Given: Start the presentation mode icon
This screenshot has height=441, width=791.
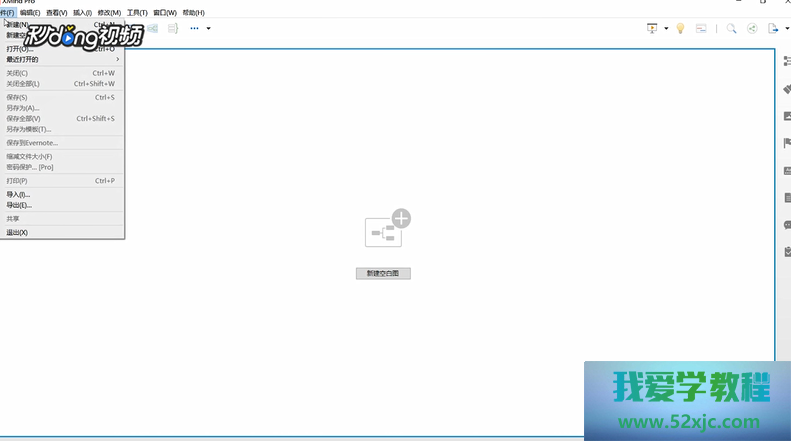Looking at the screenshot, I should [x=652, y=29].
